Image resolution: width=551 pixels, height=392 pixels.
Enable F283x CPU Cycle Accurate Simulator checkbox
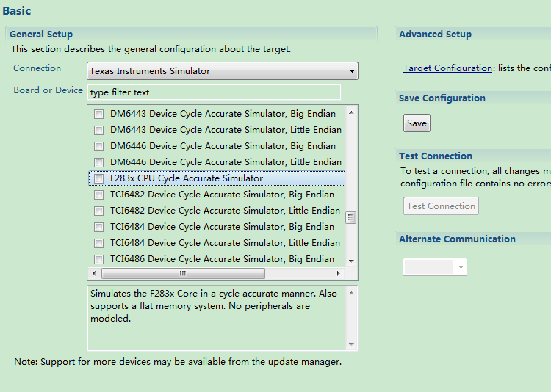(x=98, y=178)
